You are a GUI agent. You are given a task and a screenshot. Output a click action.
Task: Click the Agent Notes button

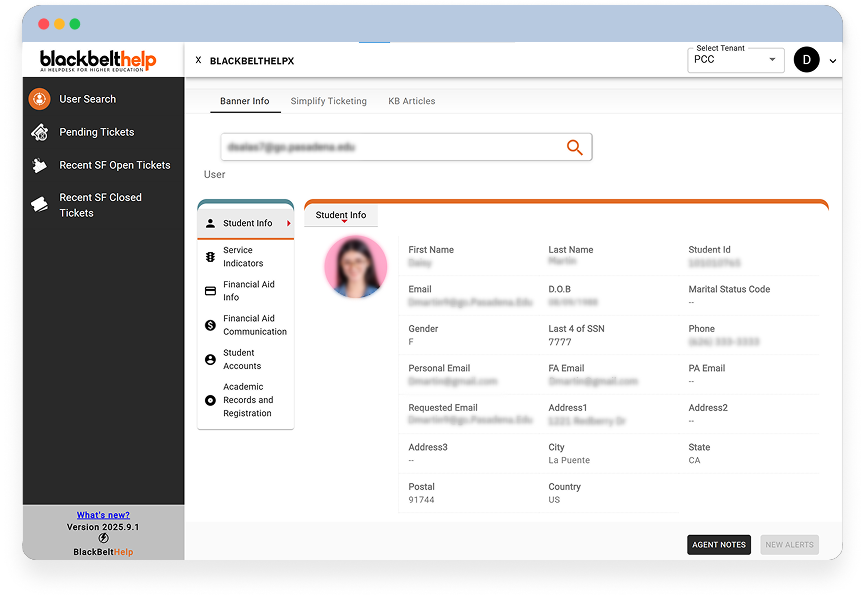click(719, 545)
